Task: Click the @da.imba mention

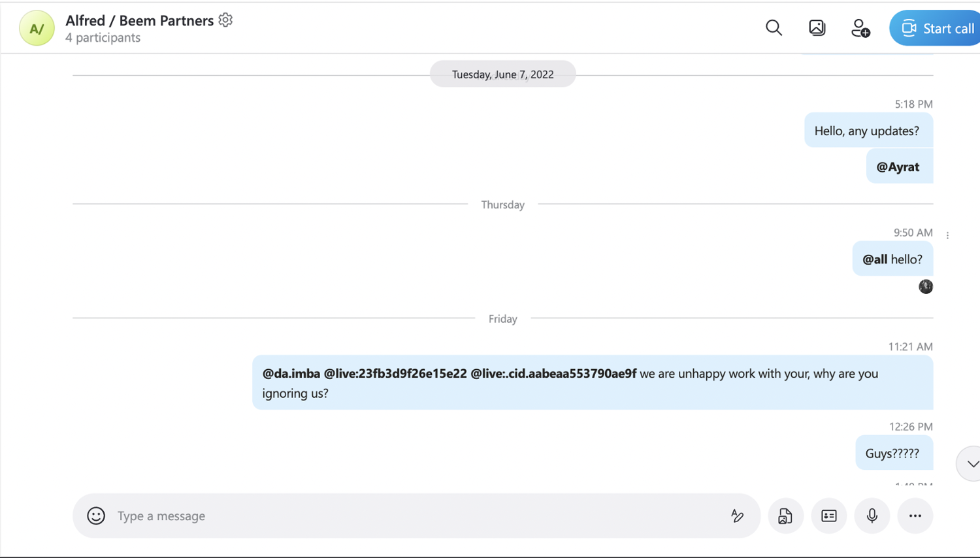Action: click(291, 374)
